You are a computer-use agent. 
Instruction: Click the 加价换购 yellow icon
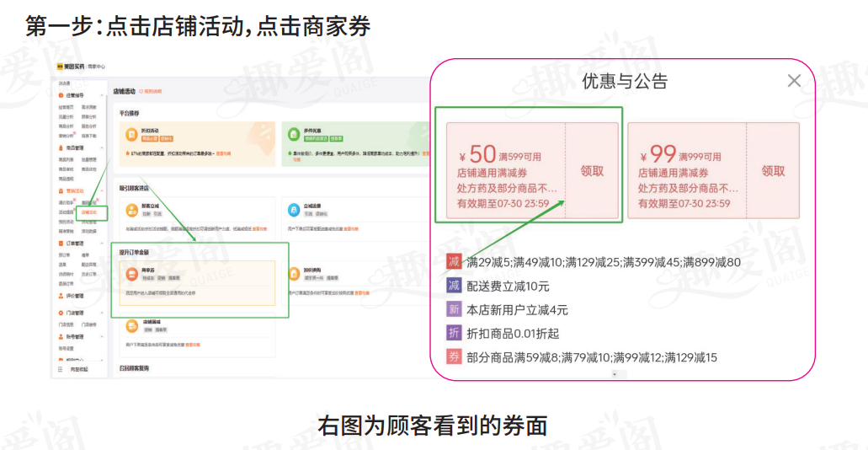pyautogui.click(x=293, y=274)
